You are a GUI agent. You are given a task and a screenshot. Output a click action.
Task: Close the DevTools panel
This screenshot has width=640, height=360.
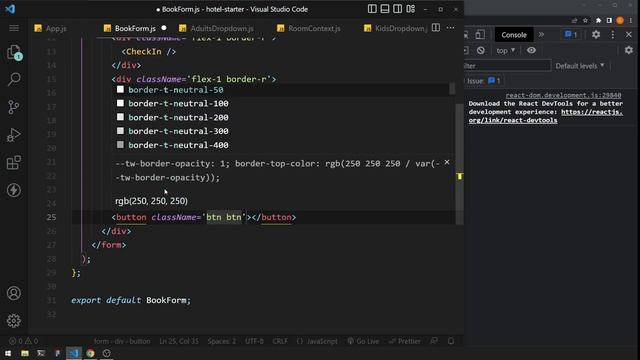[x=629, y=35]
